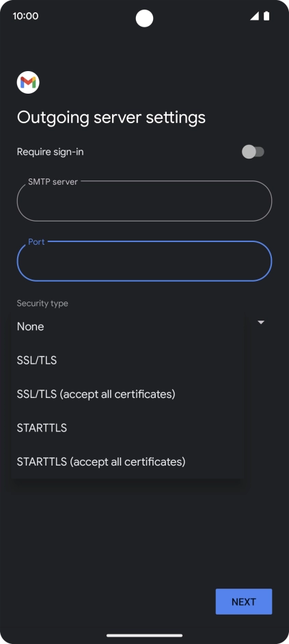Viewport: 289px width, 644px height.
Task: Tap the signal strength status icon
Action: [255, 16]
